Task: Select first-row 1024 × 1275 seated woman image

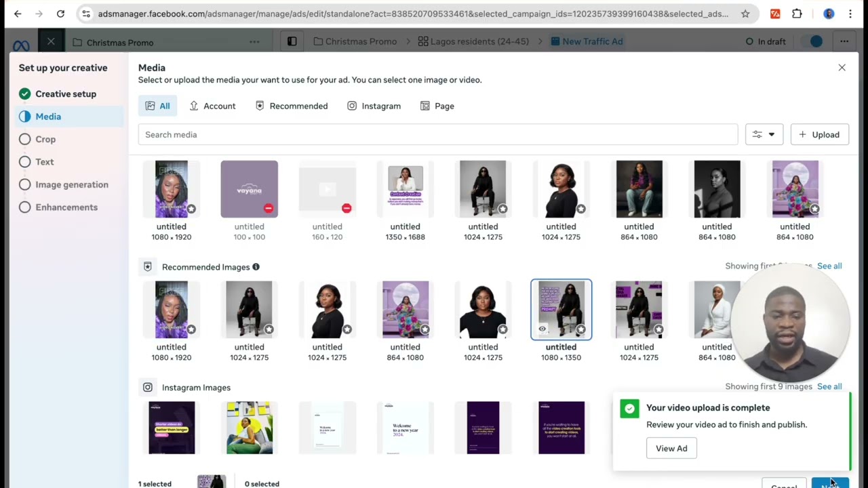Action: click(x=483, y=189)
